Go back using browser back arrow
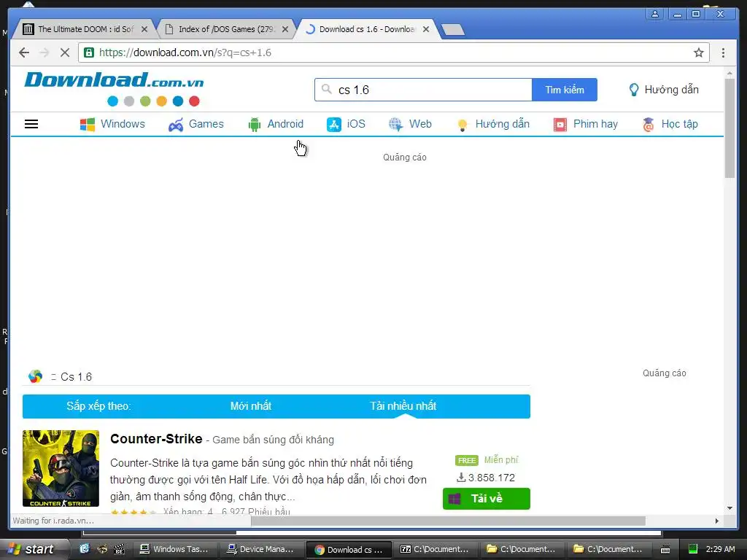 [24, 52]
